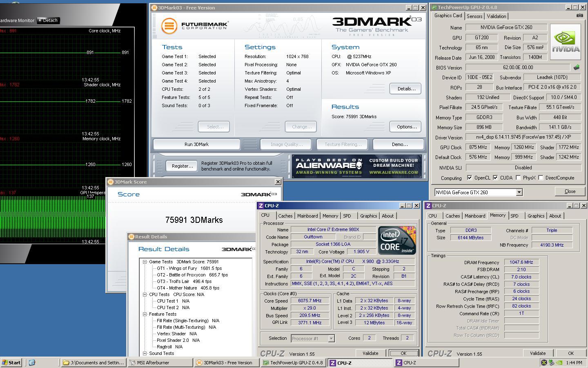
Task: Click OK in the Memory CPU-Z window
Action: [570, 353]
